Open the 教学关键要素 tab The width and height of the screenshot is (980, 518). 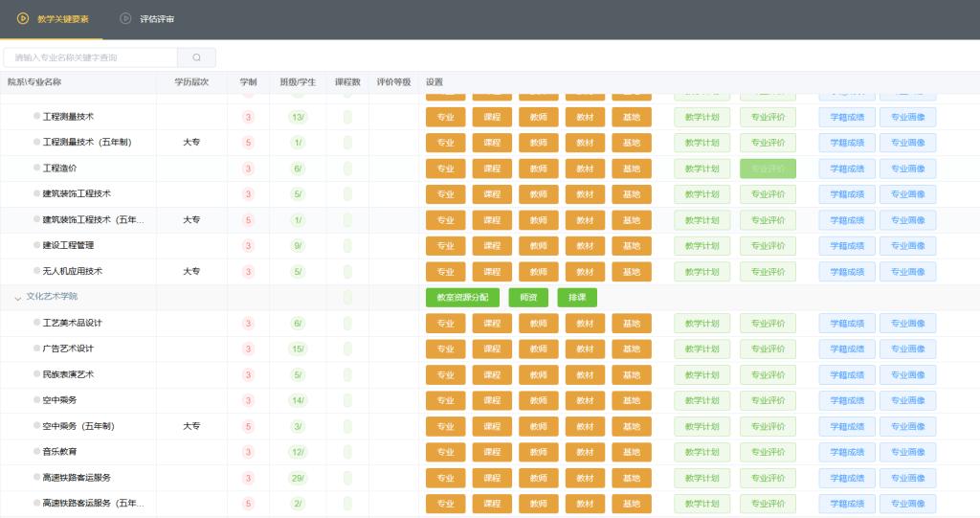coord(62,19)
